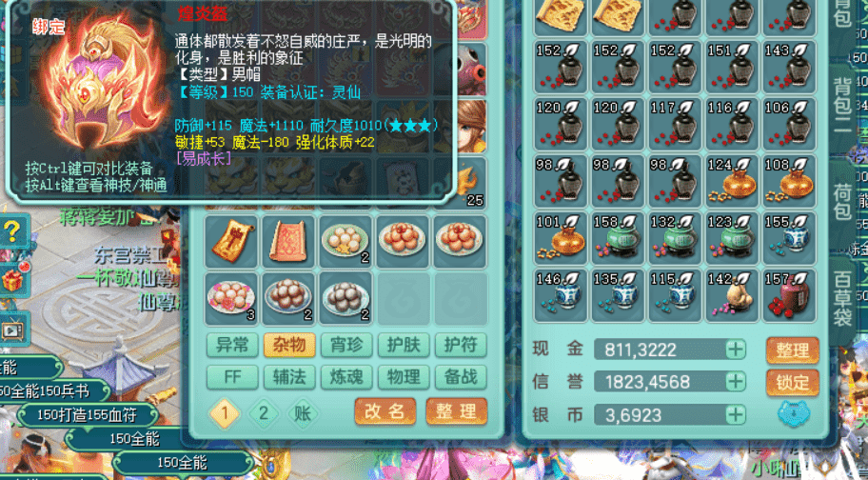This screenshot has width=868, height=480.
Task: Click the blue piggy bank icon
Action: click(793, 413)
